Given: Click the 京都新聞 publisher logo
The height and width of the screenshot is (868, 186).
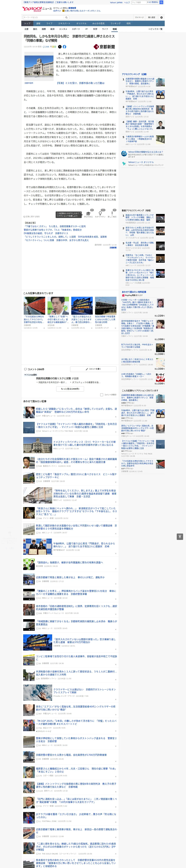Looking at the screenshot, I should (104, 47).
